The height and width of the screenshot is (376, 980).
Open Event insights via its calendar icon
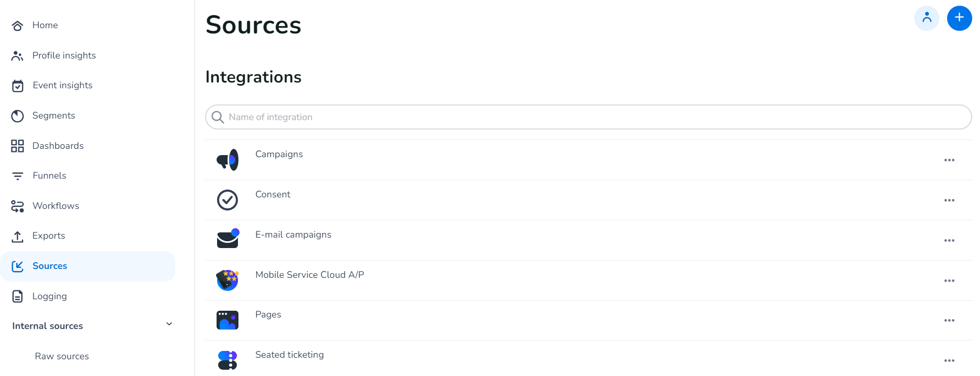(x=17, y=85)
